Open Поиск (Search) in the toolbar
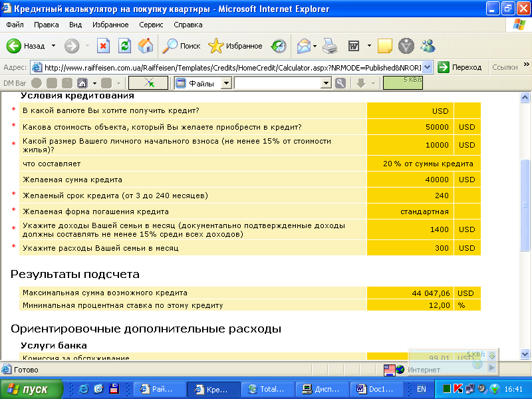Screen dimensions: 532x399 pyautogui.click(x=182, y=46)
